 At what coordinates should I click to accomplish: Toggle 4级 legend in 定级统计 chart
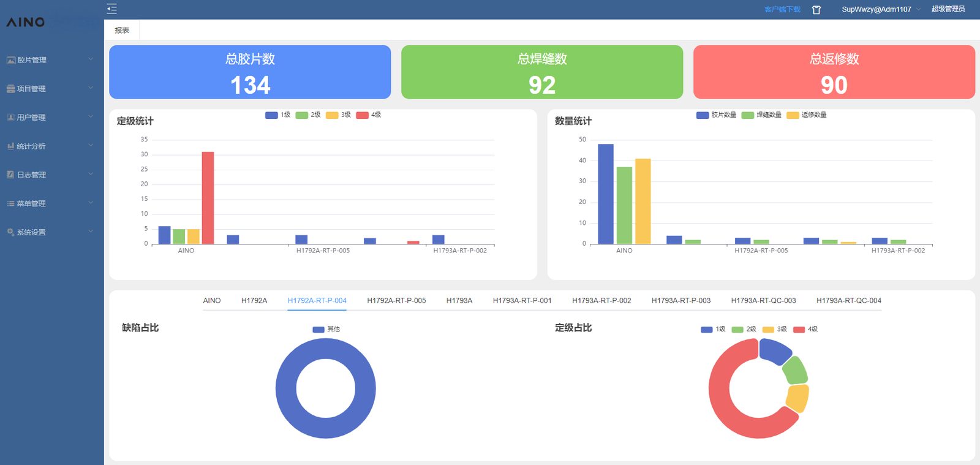pos(369,115)
